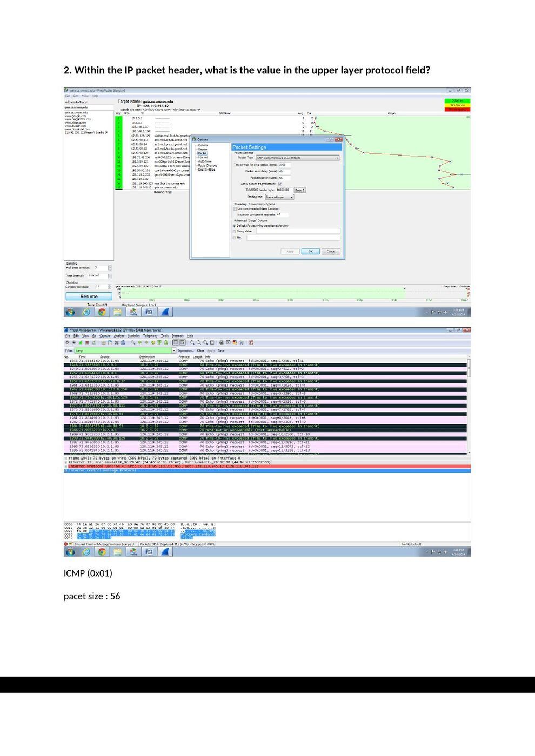Click the Packet size (in bytes) field
The height and width of the screenshot is (756, 535).
pos(285,178)
